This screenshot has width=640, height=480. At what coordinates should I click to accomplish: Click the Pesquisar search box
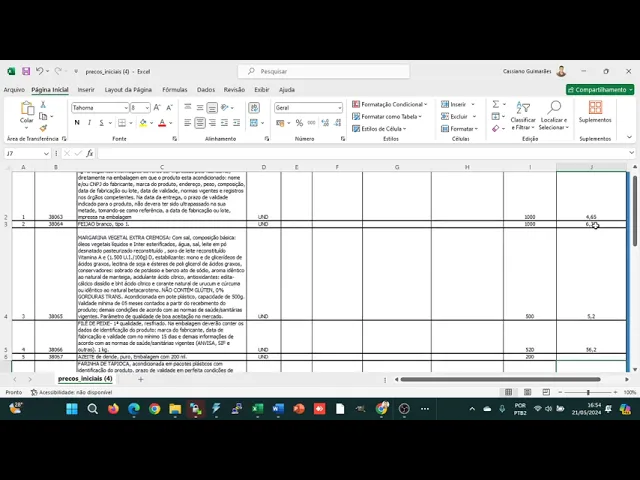pos(324,71)
